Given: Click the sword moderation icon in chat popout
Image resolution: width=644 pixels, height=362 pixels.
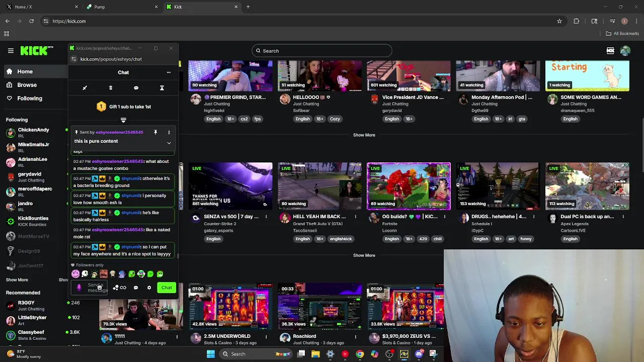Looking at the screenshot, I should click(x=85, y=88).
